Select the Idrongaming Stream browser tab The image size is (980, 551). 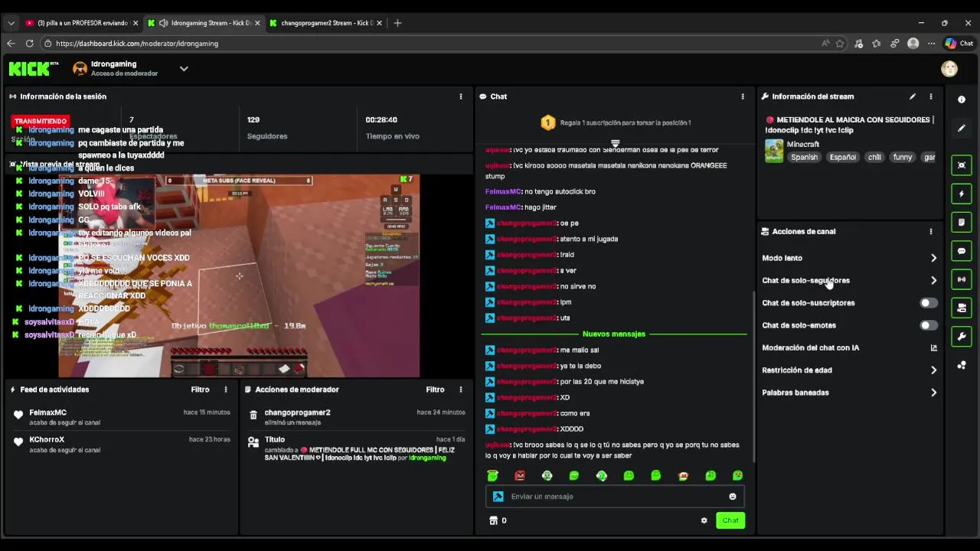tap(204, 23)
